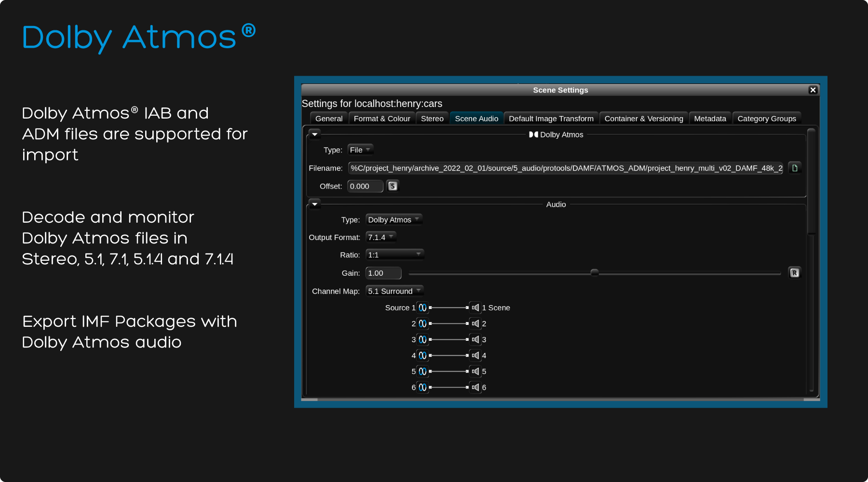Click the "Source 1" label
868x482 pixels.
click(x=400, y=308)
